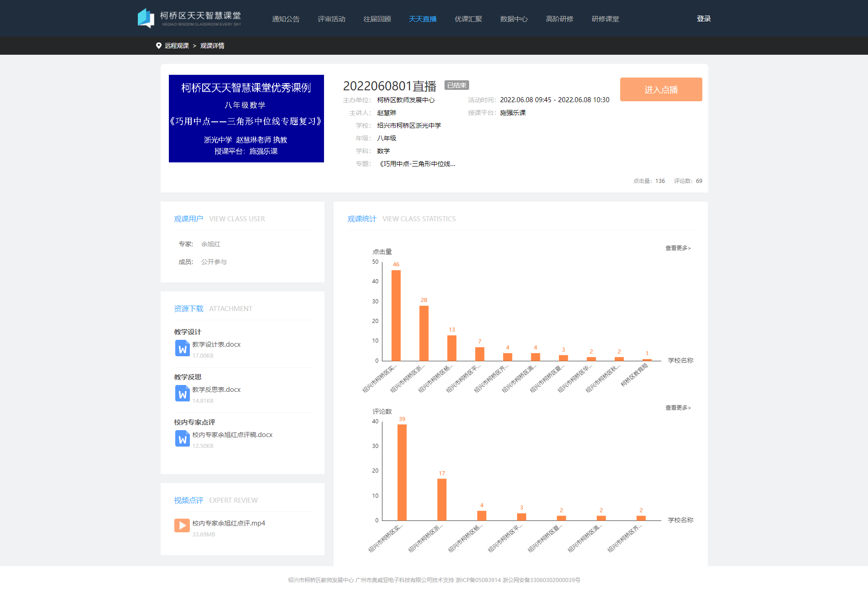
Task: Click the bar labeled 39 in 评论数 chart
Action: tap(402, 472)
